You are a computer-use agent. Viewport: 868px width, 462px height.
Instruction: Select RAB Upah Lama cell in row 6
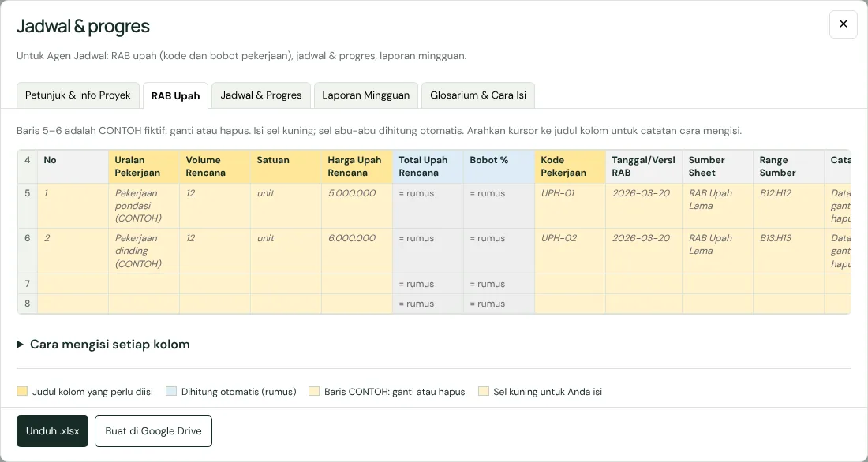(x=717, y=251)
